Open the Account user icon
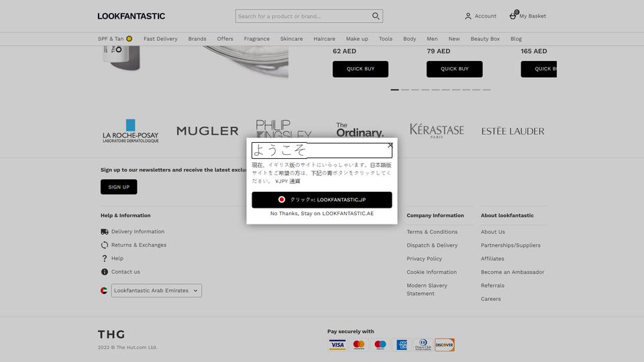The height and width of the screenshot is (362, 644). (468, 16)
